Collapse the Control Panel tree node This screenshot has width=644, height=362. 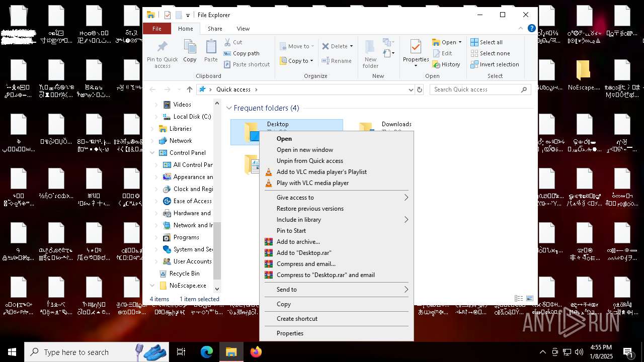pyautogui.click(x=152, y=153)
